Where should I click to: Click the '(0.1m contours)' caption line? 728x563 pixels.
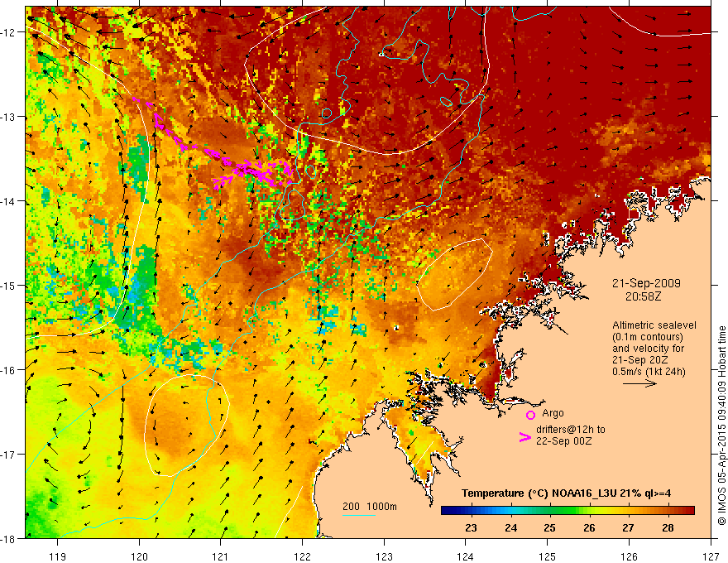648,337
